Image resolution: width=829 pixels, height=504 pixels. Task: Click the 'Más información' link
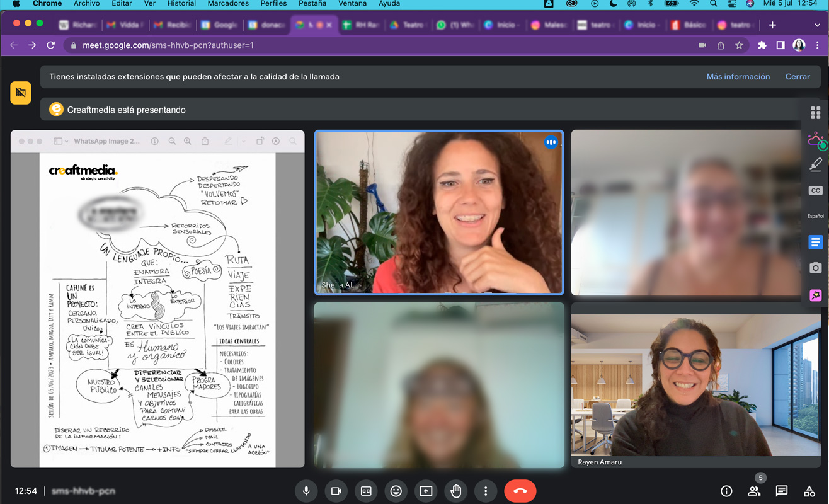coord(738,76)
